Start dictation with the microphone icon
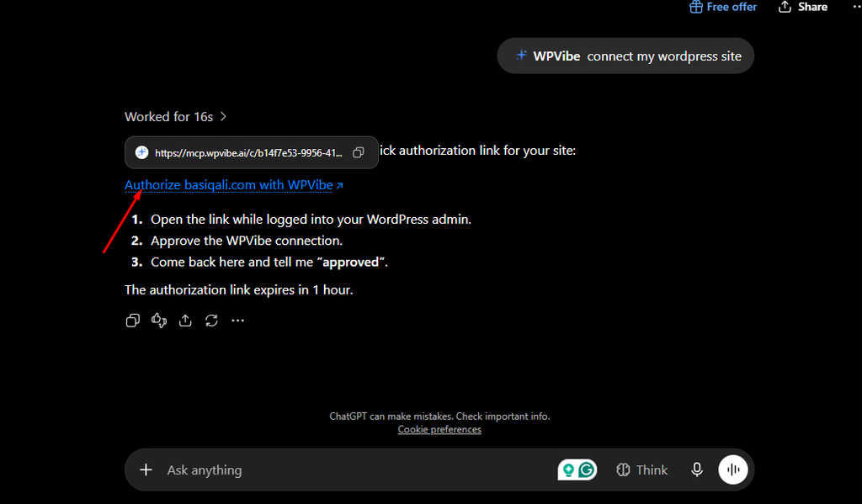 point(696,470)
